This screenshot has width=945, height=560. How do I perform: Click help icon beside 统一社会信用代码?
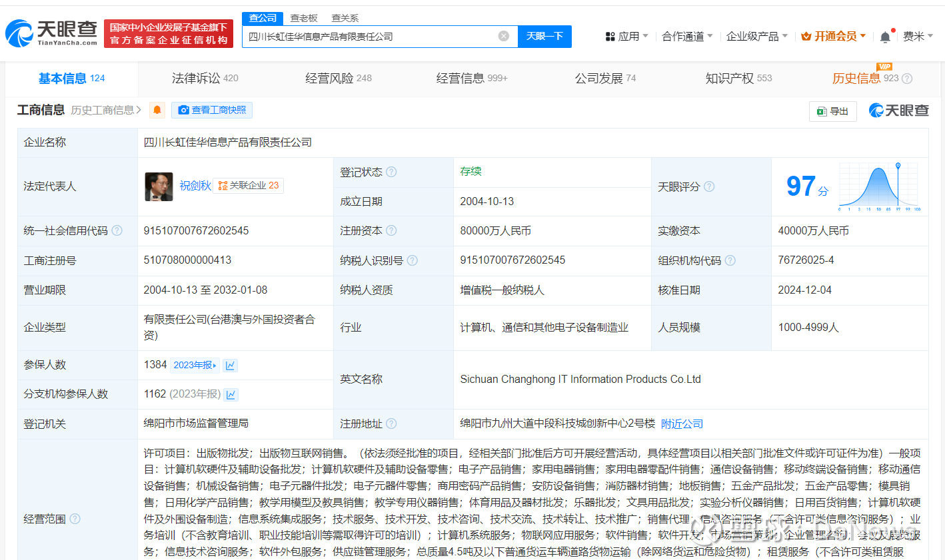coord(117,230)
